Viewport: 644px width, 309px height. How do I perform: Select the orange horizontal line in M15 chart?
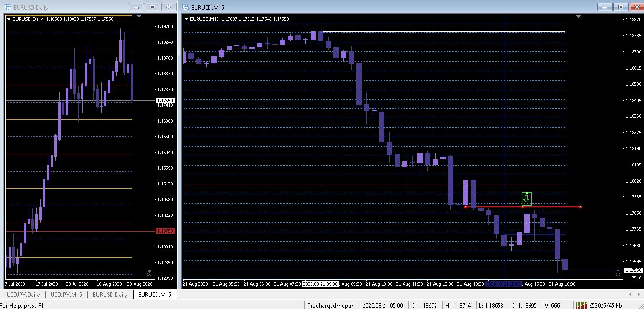coord(374,185)
